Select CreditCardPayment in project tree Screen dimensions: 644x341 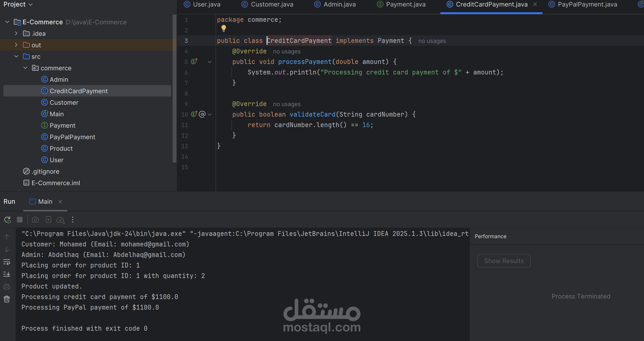pos(87,91)
